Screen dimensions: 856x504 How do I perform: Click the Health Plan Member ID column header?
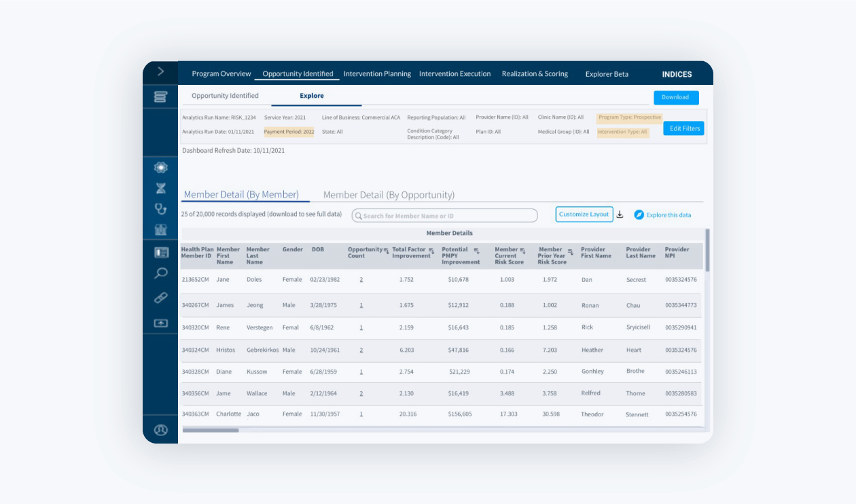point(197,253)
